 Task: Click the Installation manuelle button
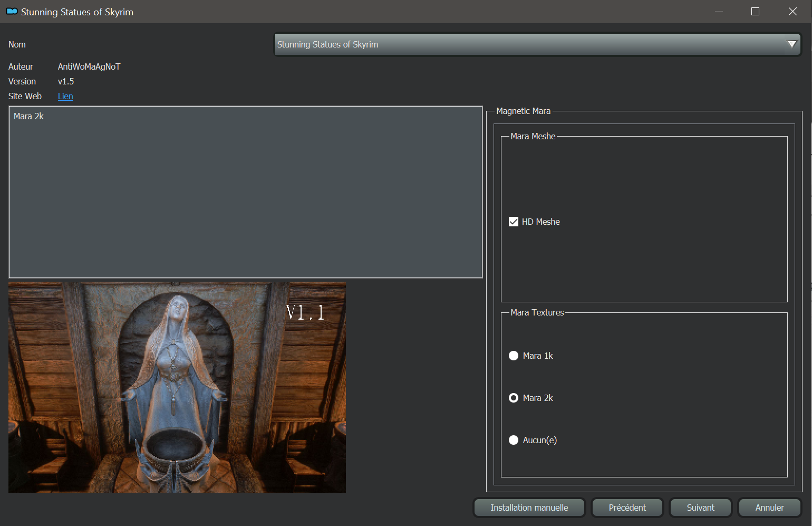click(529, 508)
